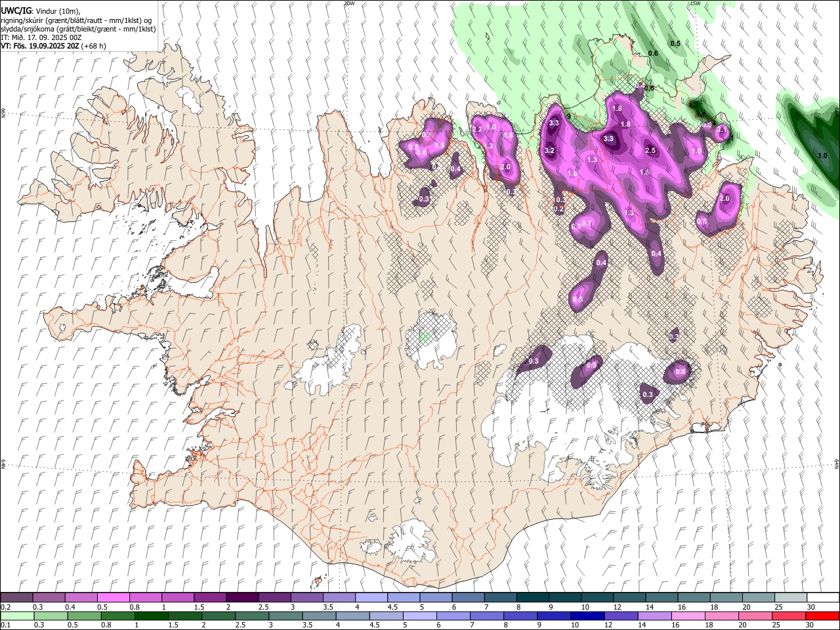
Task: Click the lower legend label '0.1'
Action: [5, 625]
